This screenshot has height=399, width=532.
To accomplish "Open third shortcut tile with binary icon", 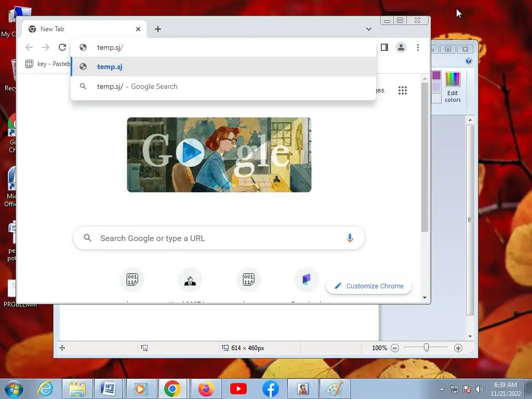I will [x=248, y=280].
